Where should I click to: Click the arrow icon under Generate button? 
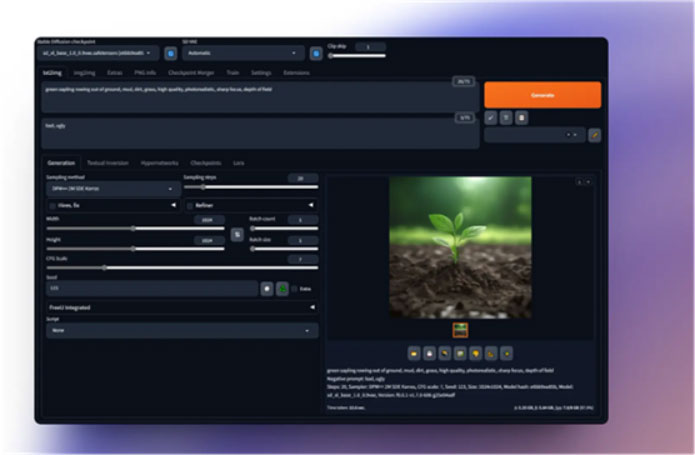tap(491, 117)
